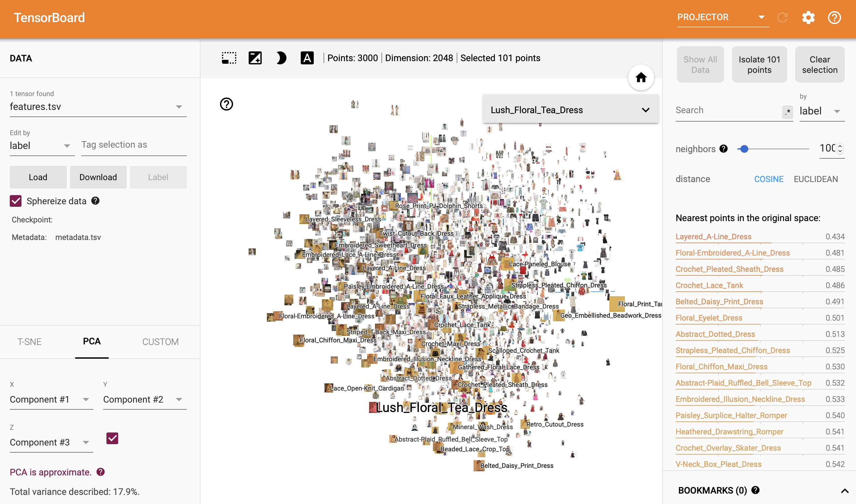856x504 pixels.
Task: Toggle regex search mode button
Action: tap(787, 112)
